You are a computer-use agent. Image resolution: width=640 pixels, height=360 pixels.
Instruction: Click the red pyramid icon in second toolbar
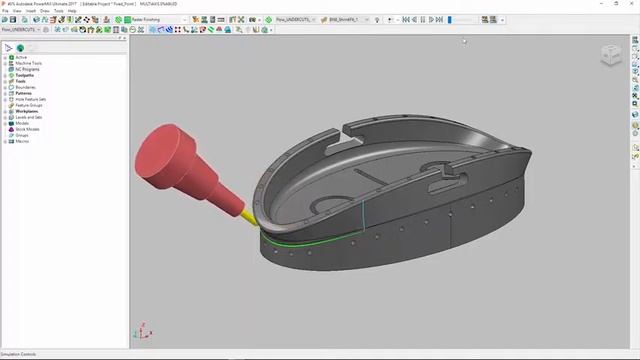(219, 30)
